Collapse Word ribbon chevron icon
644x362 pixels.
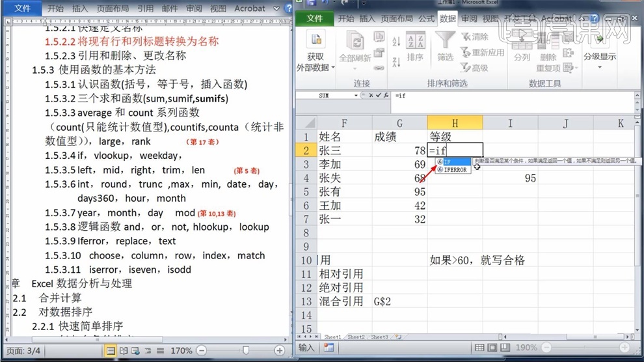pos(276,8)
